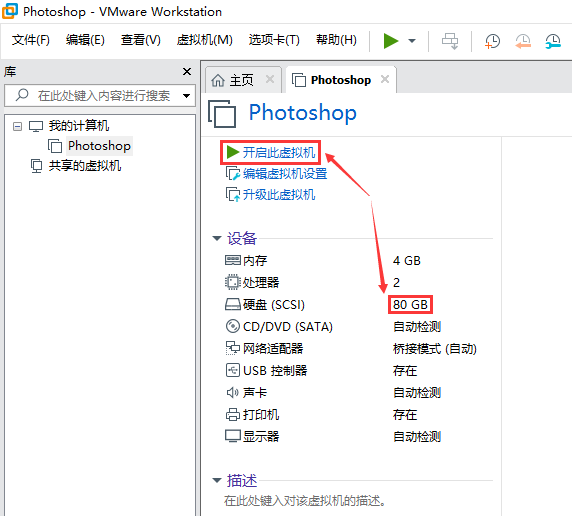The image size is (572, 516).
Task: Select 共享的虚拟机 in the library
Action: pyautogui.click(x=85, y=166)
